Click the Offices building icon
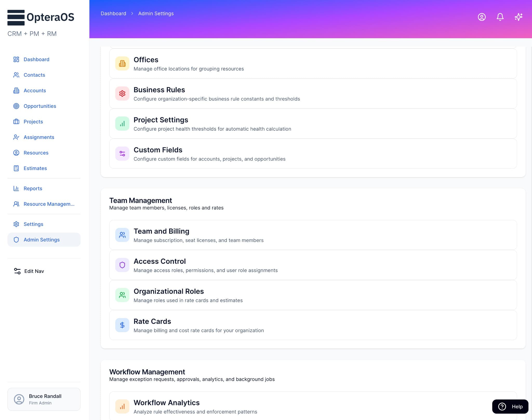This screenshot has height=420, width=532. click(x=122, y=63)
